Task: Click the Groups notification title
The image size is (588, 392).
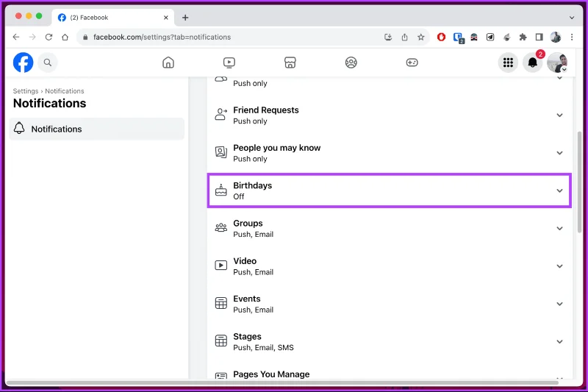Action: pyautogui.click(x=248, y=223)
